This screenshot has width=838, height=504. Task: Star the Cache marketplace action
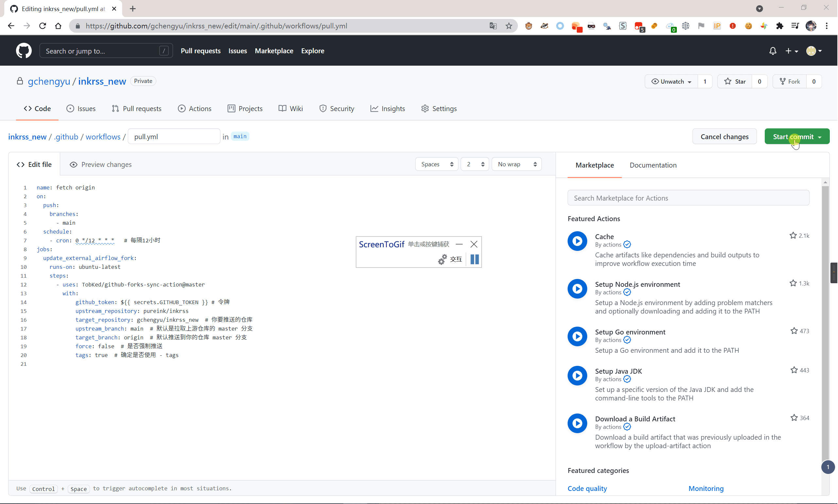(x=793, y=236)
